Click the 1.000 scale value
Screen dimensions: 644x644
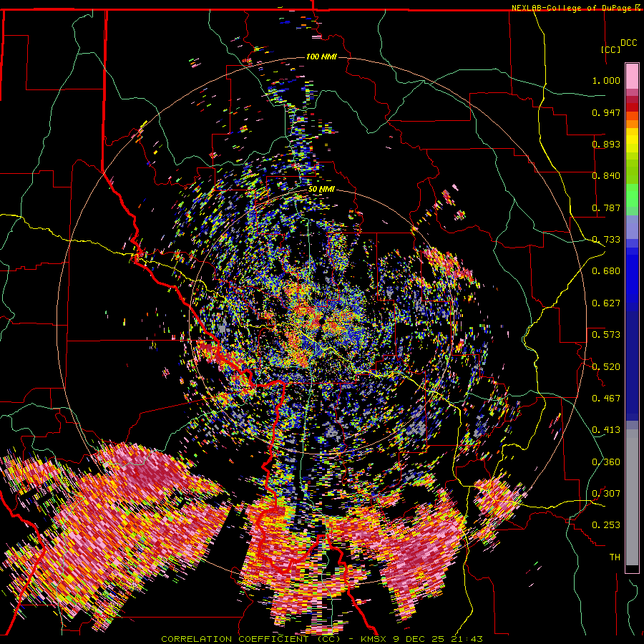(x=606, y=80)
